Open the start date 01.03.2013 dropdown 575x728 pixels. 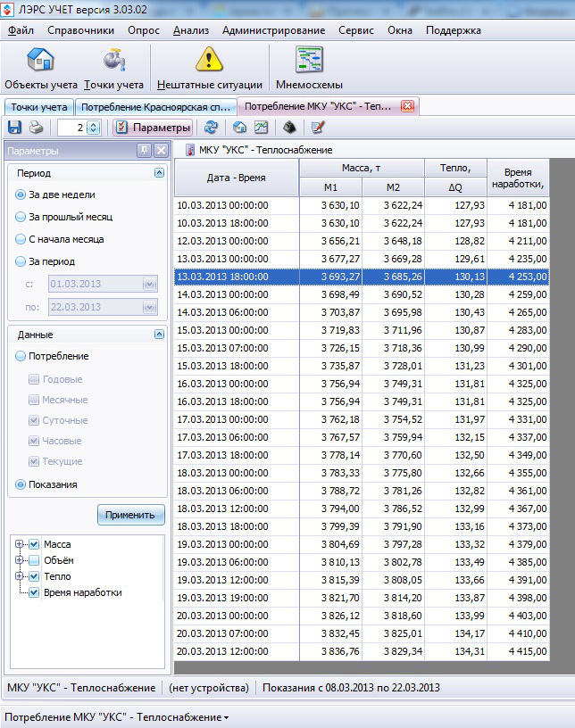click(150, 284)
